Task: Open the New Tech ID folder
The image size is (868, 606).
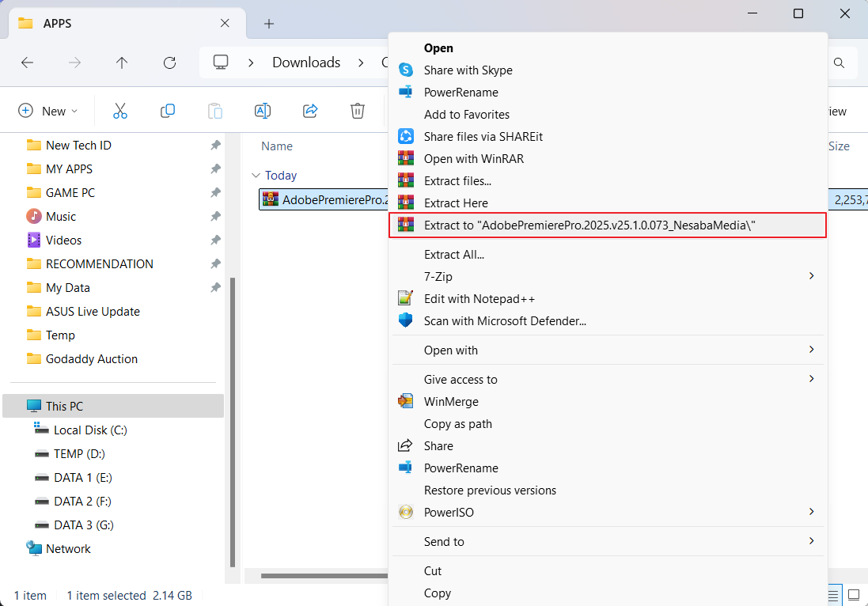Action: tap(78, 145)
